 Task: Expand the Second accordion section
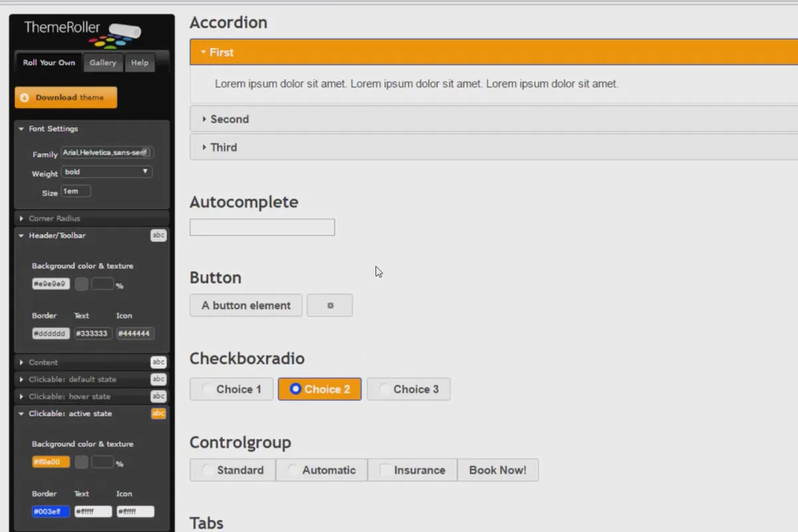(x=493, y=119)
